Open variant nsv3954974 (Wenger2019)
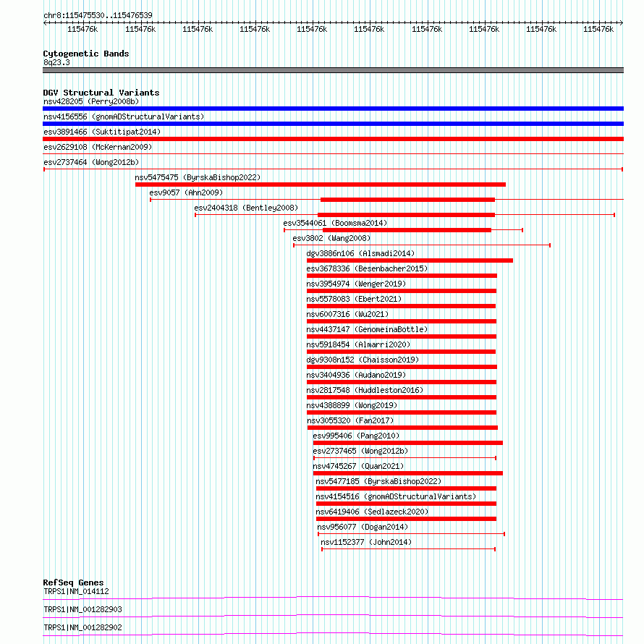The height and width of the screenshot is (644, 644). tap(356, 284)
